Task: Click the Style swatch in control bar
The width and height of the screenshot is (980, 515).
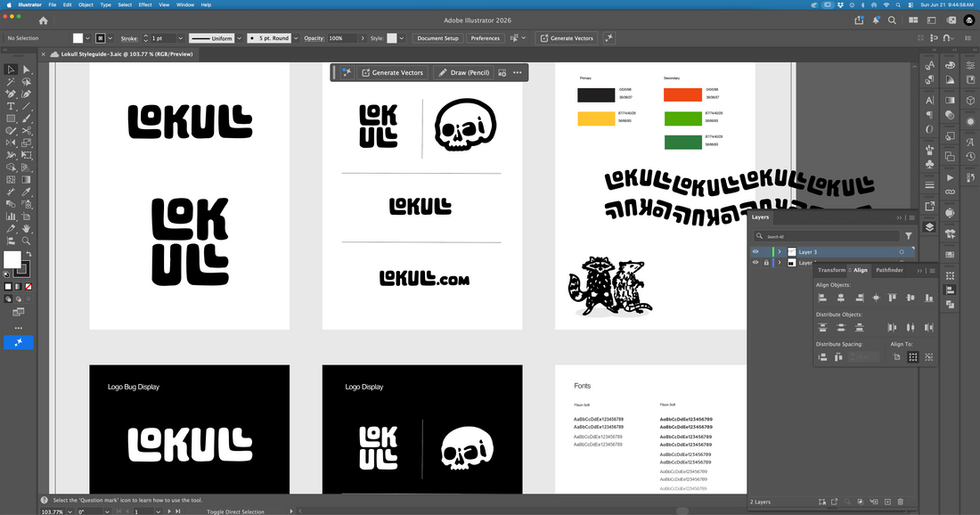Action: pos(391,38)
